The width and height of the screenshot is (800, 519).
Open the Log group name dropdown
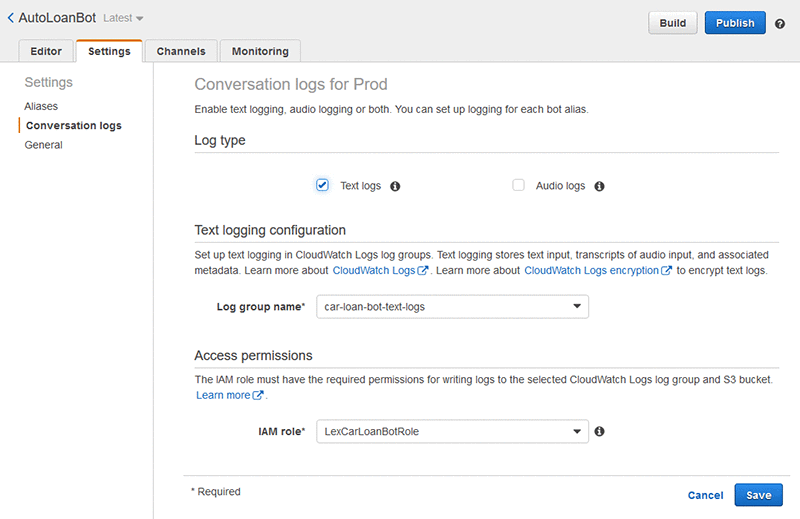pyautogui.click(x=452, y=307)
